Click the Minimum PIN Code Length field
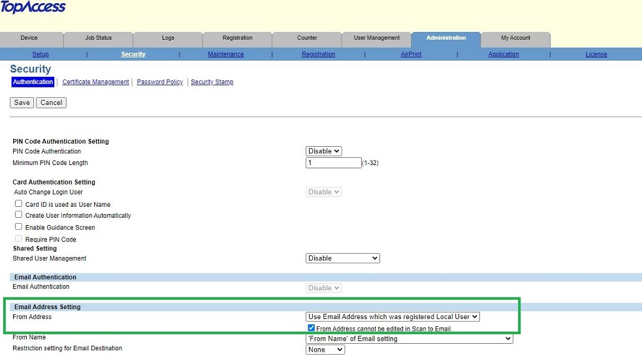 point(333,163)
